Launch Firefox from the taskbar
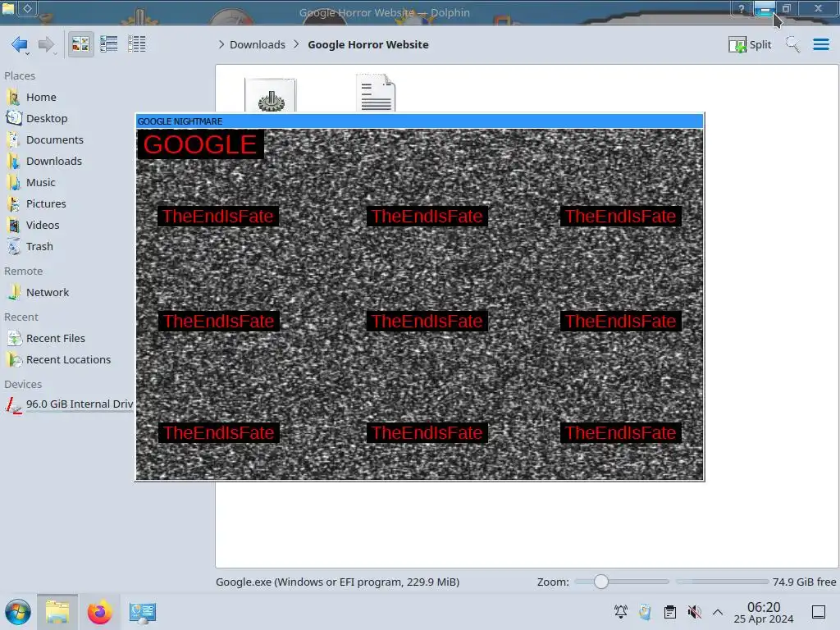Screen dimensions: 840x630 tap(99, 612)
